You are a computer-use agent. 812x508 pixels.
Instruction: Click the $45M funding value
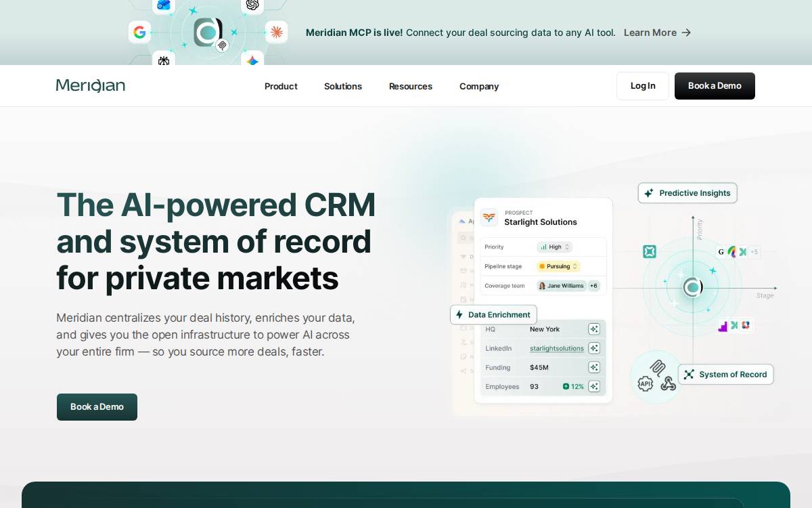(x=539, y=367)
